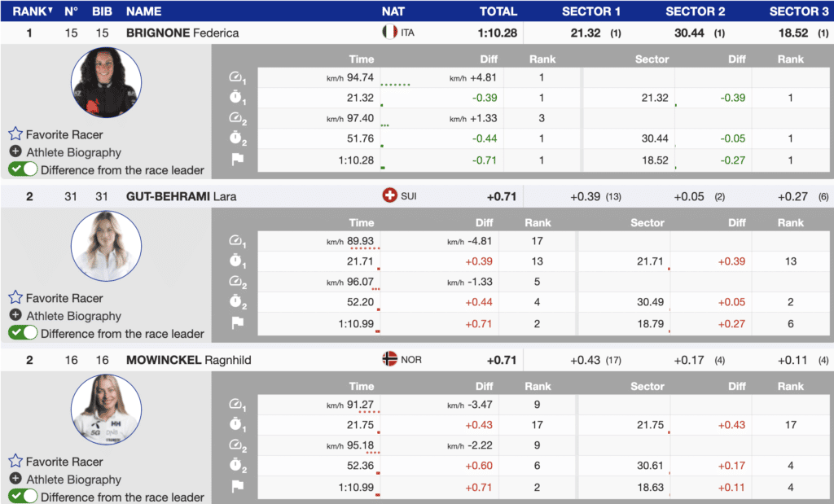The width and height of the screenshot is (834, 504).
Task: Click the SECTOR 2 column header
Action: [695, 11]
